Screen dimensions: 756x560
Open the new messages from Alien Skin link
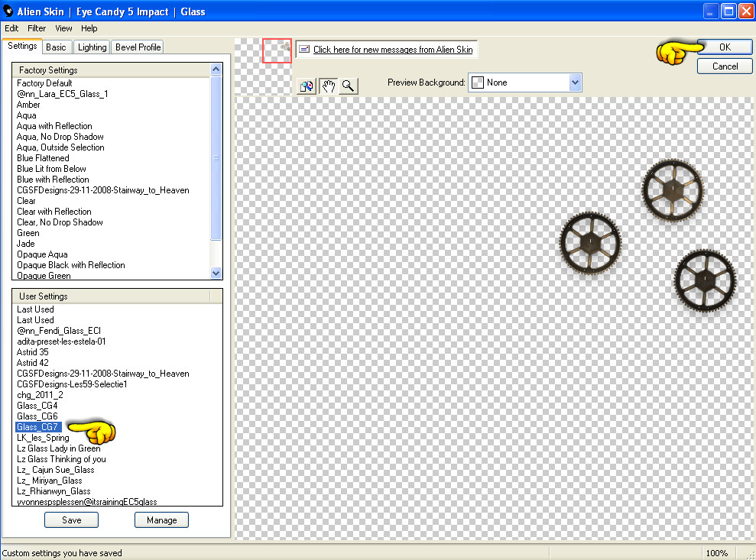click(393, 49)
